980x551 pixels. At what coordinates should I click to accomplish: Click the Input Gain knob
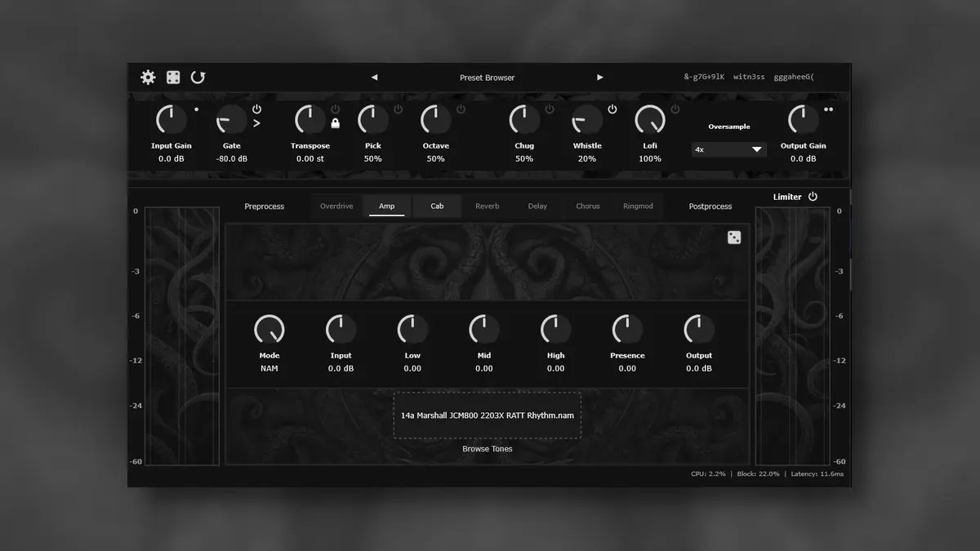point(171,120)
